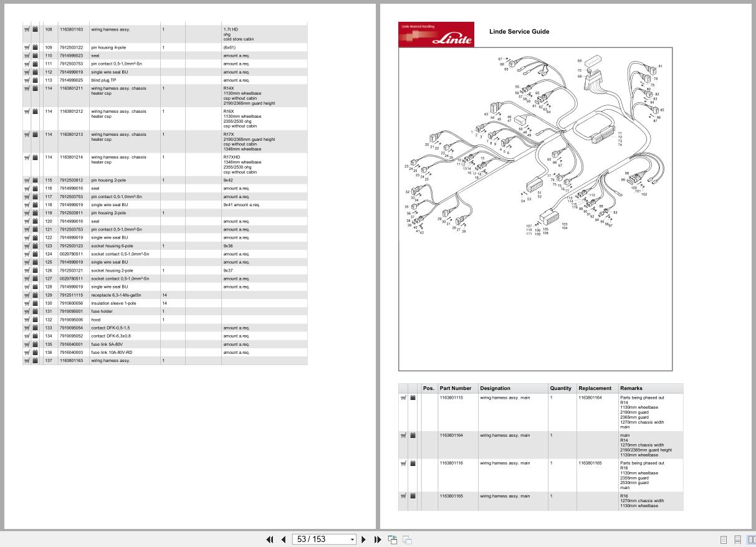
Task: Click cart icon for socket housing 7912503123
Action: [26, 245]
